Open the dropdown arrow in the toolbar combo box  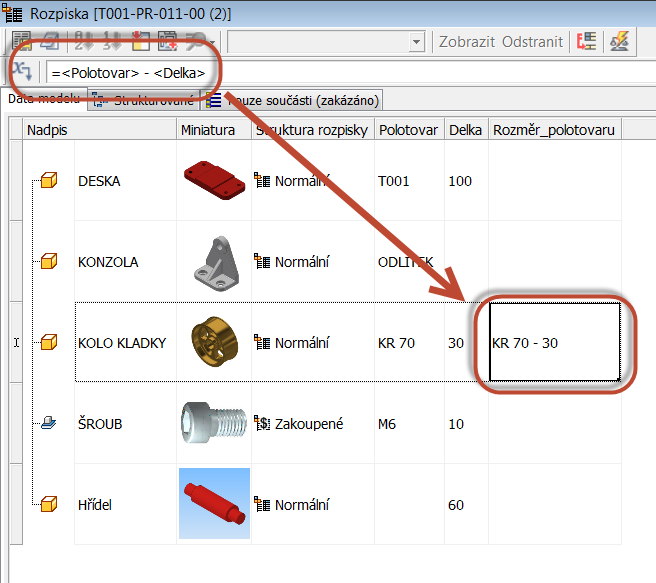click(417, 42)
